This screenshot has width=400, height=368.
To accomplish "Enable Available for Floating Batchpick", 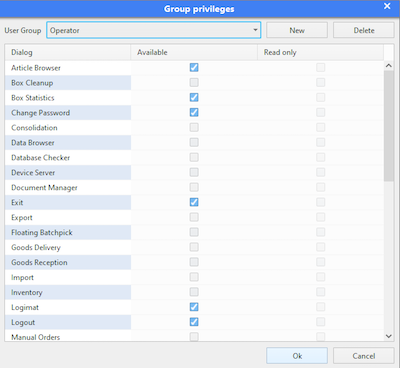I will pos(194,232).
